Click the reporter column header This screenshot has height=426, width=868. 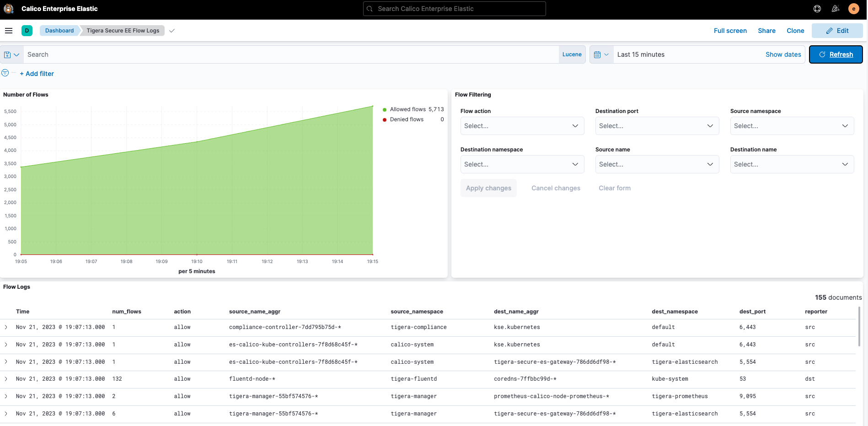pyautogui.click(x=816, y=312)
